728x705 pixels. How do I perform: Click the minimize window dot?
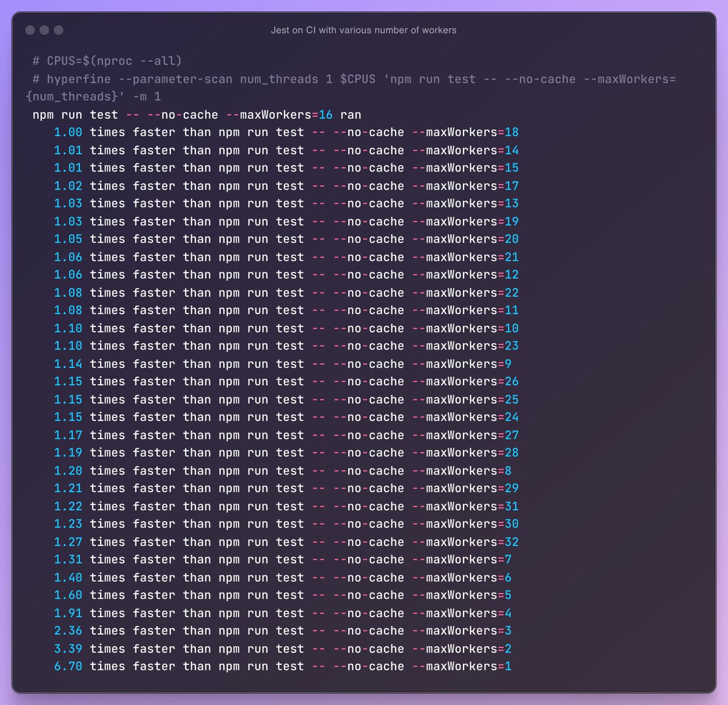click(x=44, y=30)
